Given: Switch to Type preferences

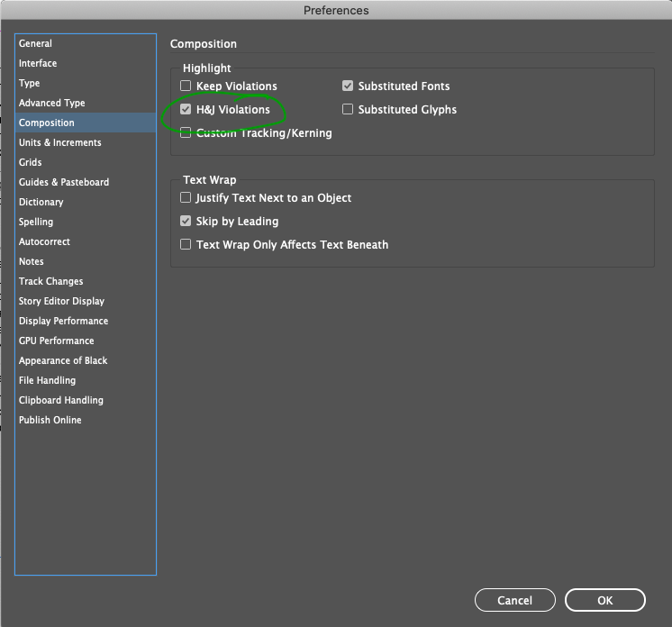Looking at the screenshot, I should (x=86, y=83).
